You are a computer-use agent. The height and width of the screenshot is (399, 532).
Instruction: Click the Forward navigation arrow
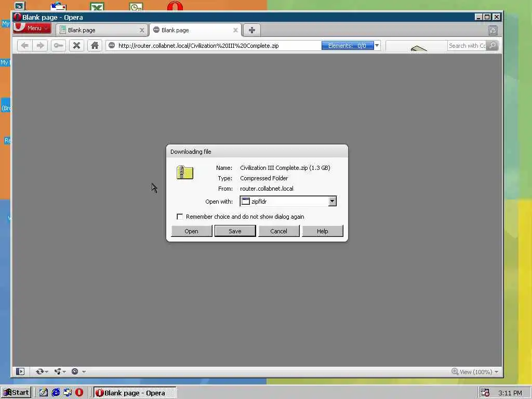coord(41,46)
